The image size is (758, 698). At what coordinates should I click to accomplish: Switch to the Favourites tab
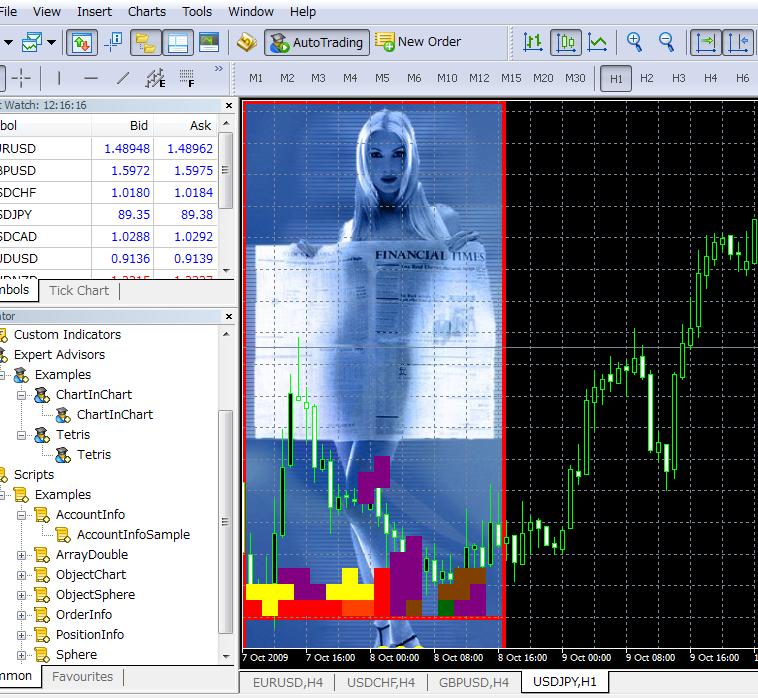[x=82, y=677]
